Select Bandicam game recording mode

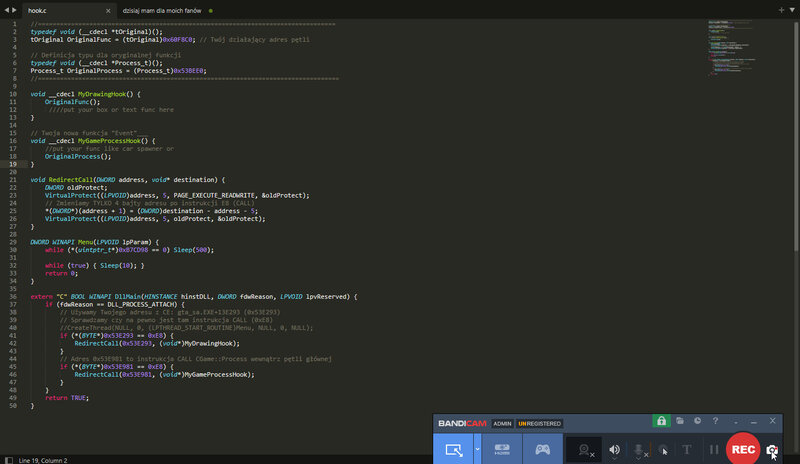[x=542, y=450]
